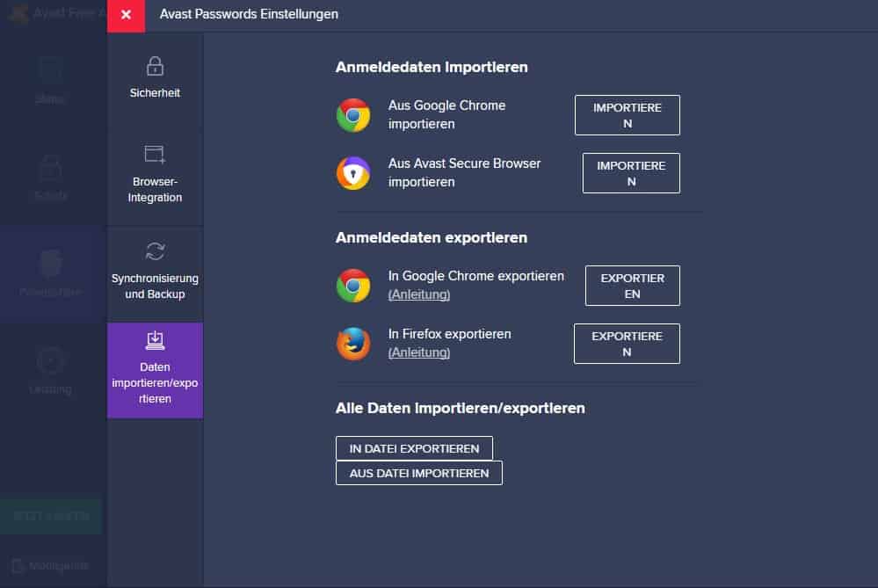Click Exportieren for Google Chrome
The image size is (878, 588).
pos(633,286)
